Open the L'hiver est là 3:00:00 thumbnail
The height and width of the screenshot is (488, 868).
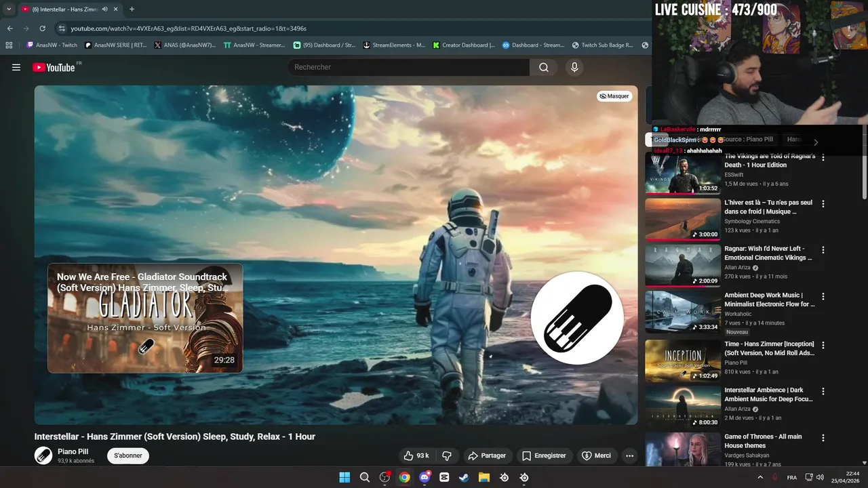click(683, 219)
